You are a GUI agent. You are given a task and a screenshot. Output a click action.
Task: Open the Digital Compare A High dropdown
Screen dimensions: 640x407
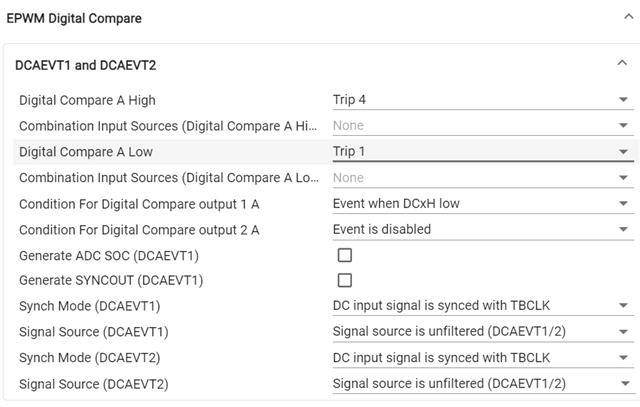(482, 100)
